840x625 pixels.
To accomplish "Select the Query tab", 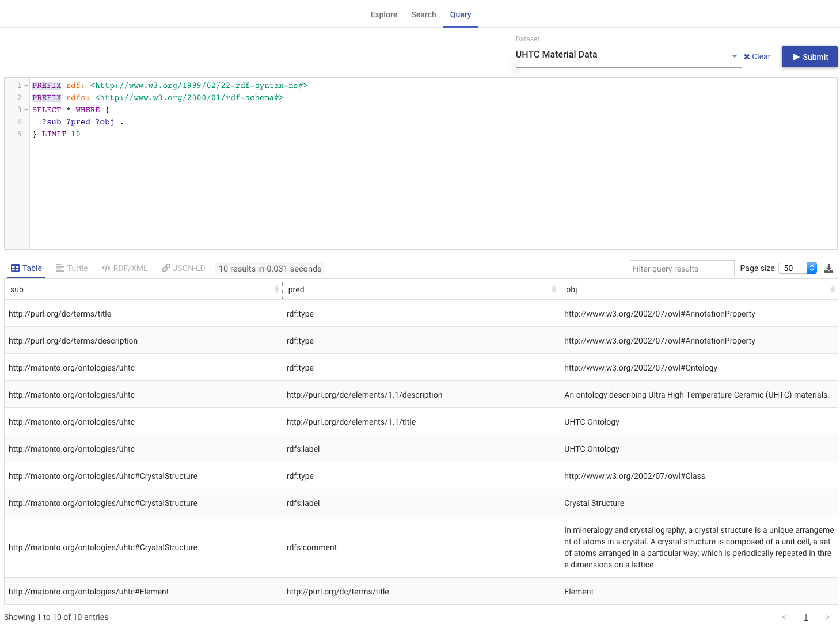I will coord(460,14).
